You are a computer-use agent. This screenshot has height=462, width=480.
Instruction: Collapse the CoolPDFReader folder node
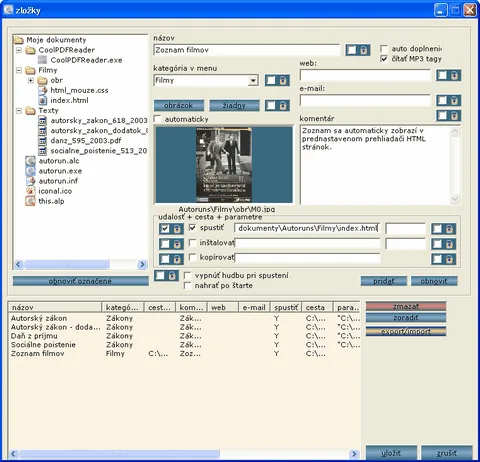(19, 50)
